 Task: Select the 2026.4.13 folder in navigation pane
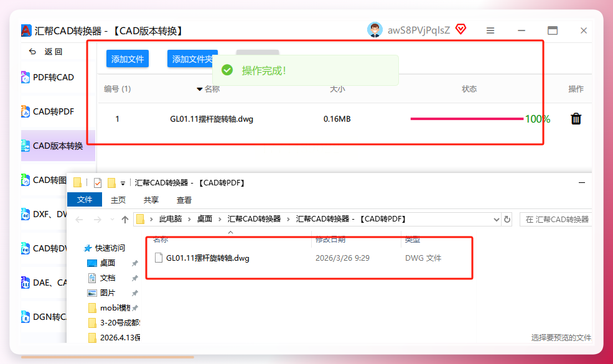click(119, 338)
